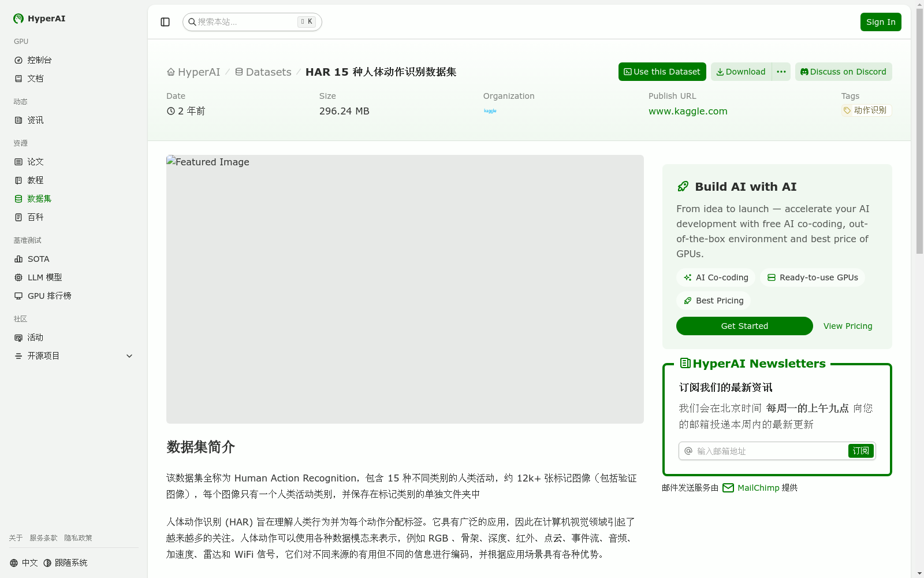Click the 服务条款 footer link

coord(43,538)
